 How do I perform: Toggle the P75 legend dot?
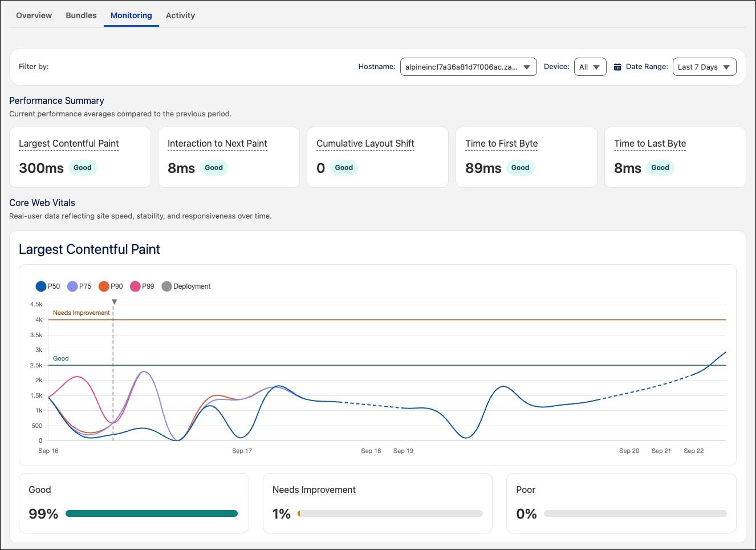72,286
